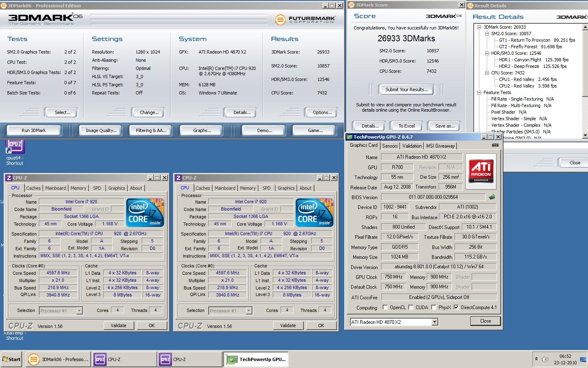Click the Save as... button
The image size is (588, 368).
[445, 126]
